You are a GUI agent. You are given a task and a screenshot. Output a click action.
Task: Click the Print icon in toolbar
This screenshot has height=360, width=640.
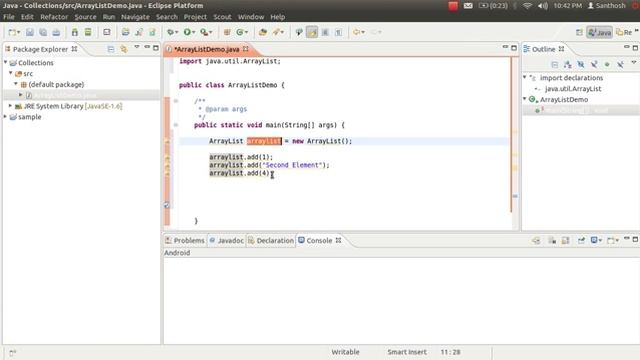point(56,32)
